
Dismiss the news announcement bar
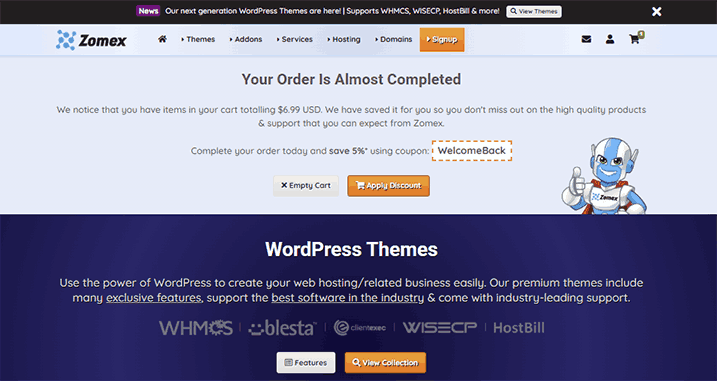point(657,11)
